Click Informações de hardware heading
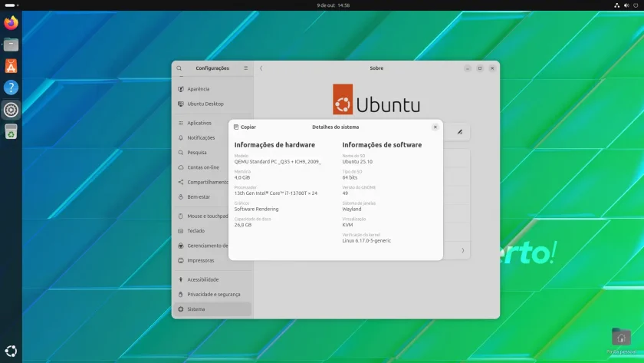This screenshot has height=363, width=644. point(274,145)
